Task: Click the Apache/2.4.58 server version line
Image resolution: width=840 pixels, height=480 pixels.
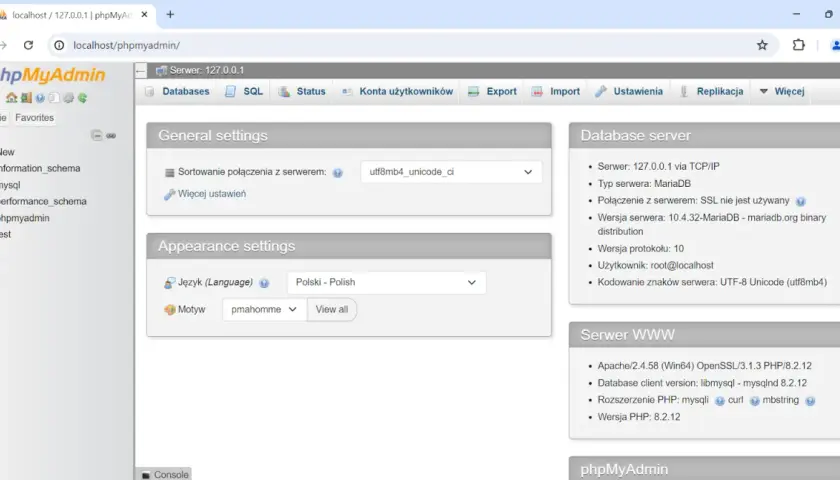Action: 704,366
